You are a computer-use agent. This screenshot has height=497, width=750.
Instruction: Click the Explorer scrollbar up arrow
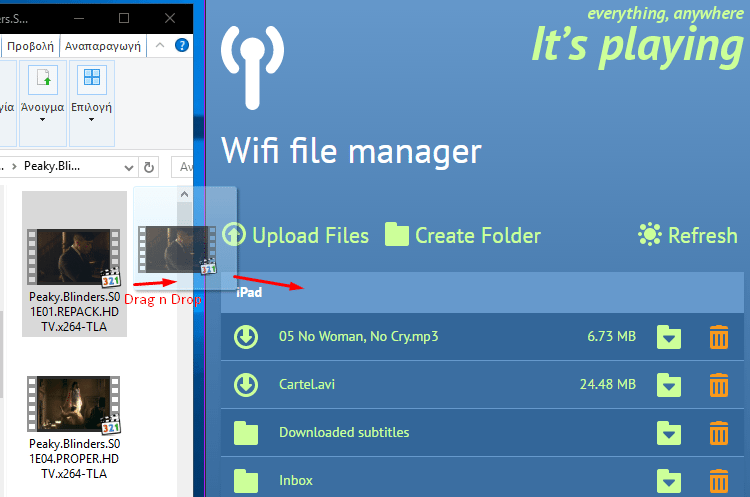(184, 194)
